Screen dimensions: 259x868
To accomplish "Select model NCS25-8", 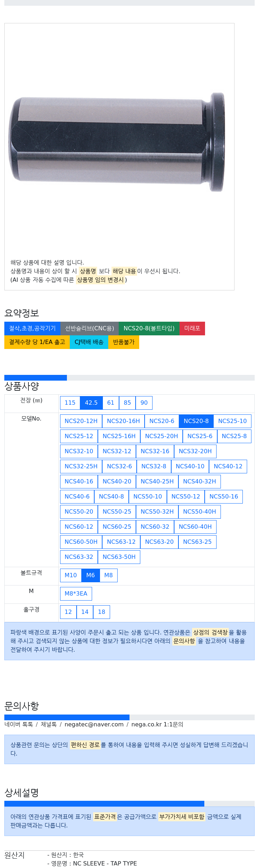I will tap(234, 436).
